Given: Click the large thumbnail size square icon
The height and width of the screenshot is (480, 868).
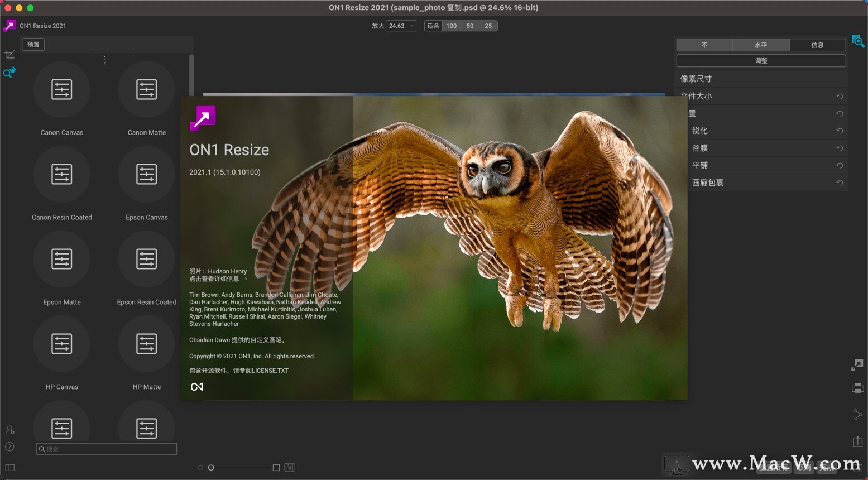Looking at the screenshot, I should (276, 468).
